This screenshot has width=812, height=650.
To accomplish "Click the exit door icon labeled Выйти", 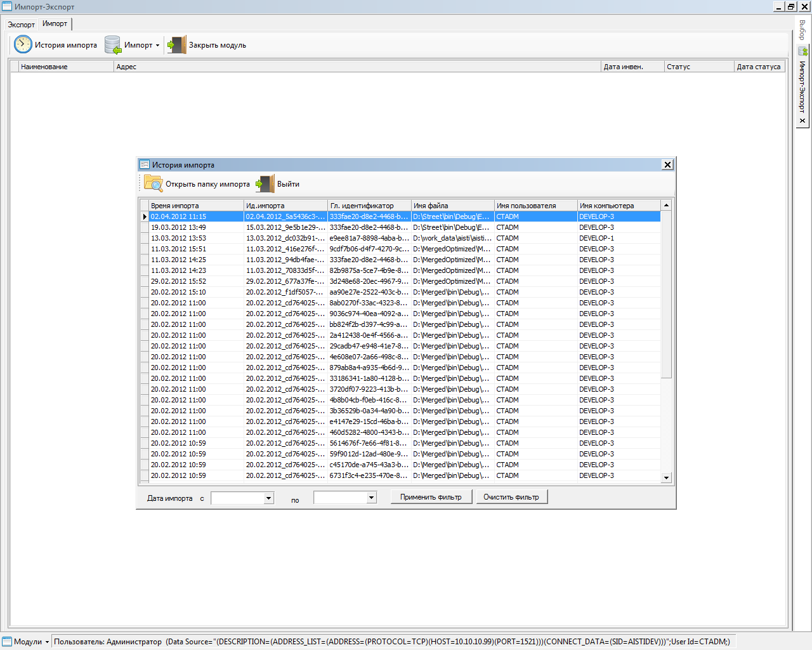I will 265,183.
